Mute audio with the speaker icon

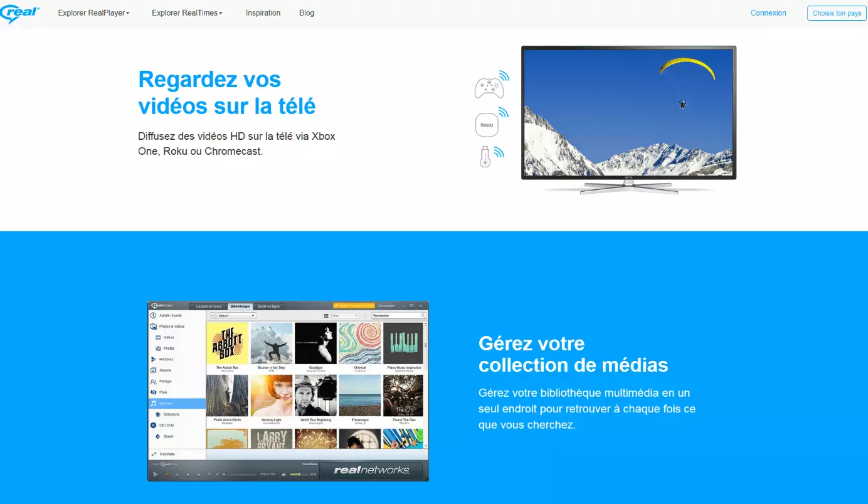[x=283, y=475]
